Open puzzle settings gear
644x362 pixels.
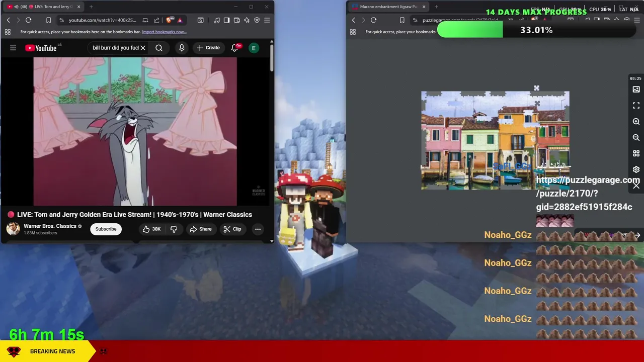pos(636,169)
